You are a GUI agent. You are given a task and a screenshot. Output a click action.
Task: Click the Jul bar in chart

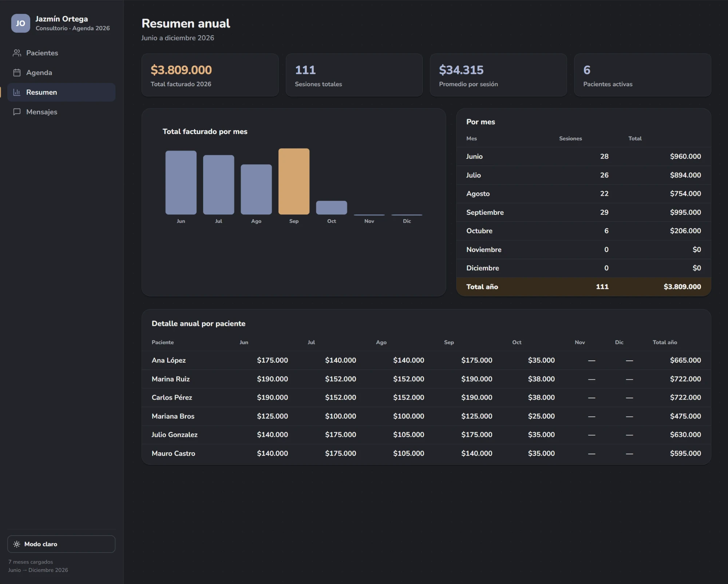218,185
